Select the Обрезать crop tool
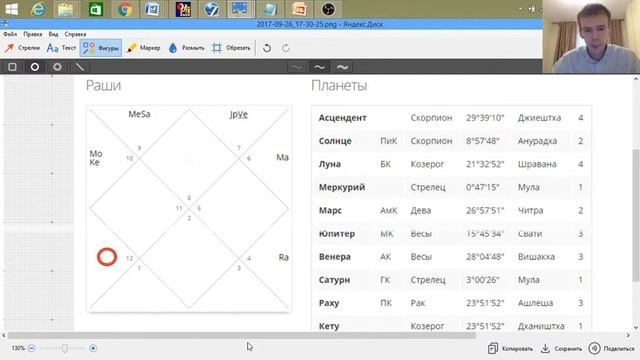Image resolution: width=640 pixels, height=360 pixels. 231,48
